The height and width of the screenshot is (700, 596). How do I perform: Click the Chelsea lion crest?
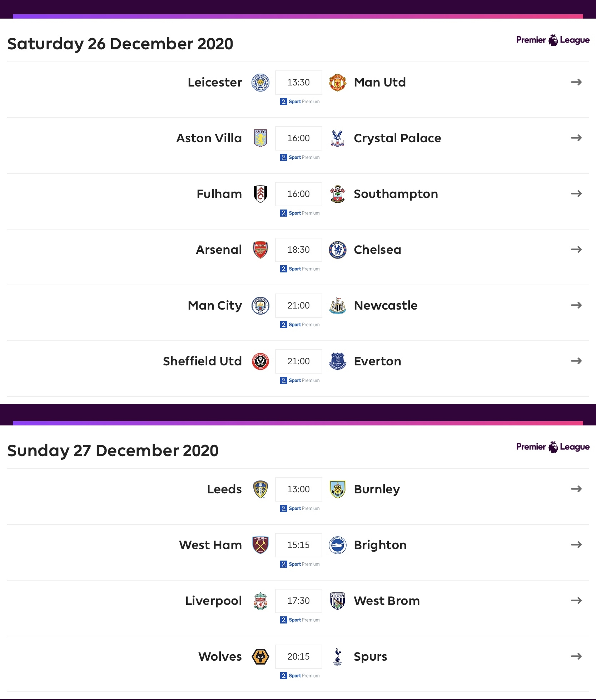point(338,250)
